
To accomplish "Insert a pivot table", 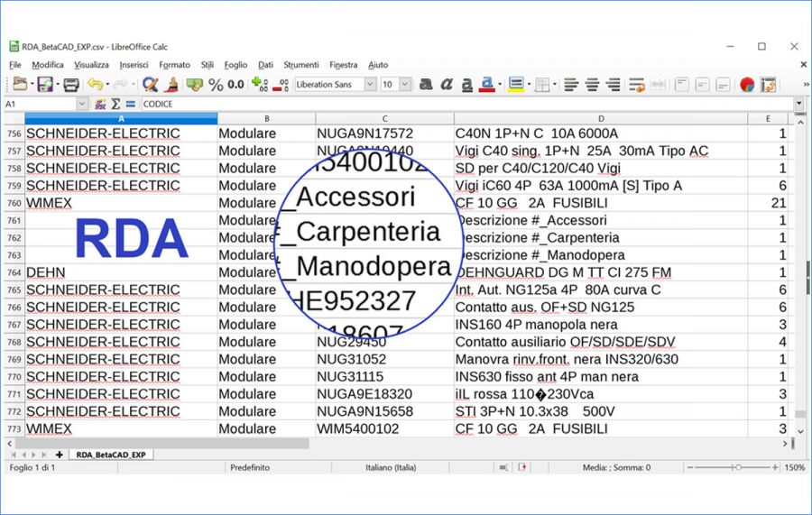I will tap(769, 85).
